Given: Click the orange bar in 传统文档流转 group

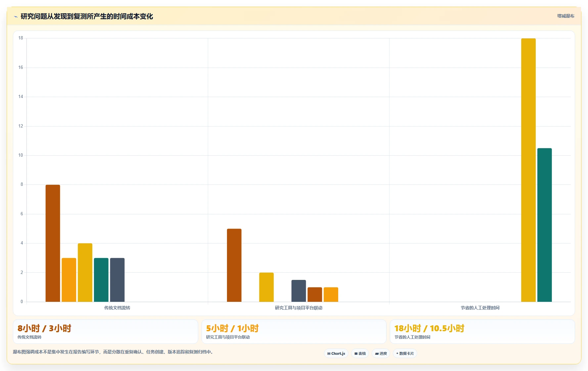Looking at the screenshot, I should pos(69,280).
